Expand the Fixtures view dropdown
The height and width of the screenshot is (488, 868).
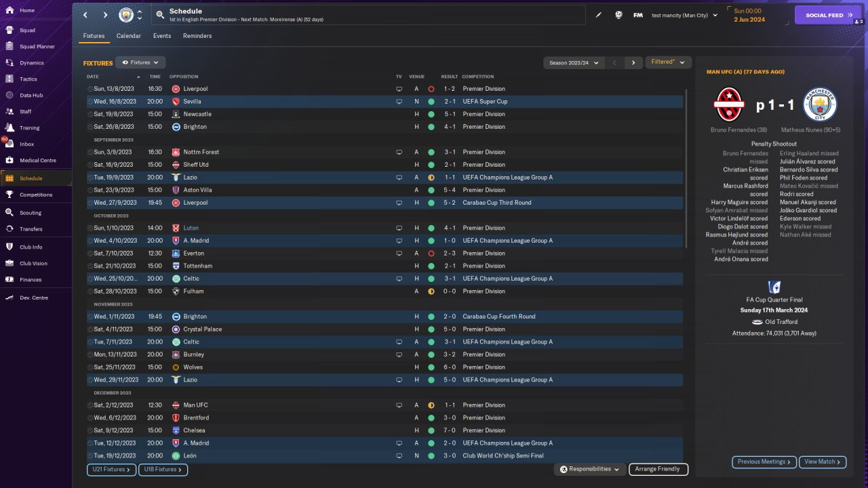[x=140, y=62]
